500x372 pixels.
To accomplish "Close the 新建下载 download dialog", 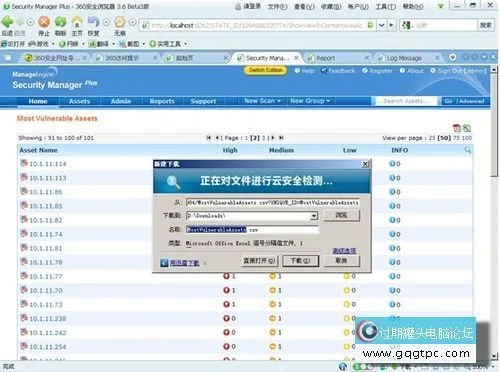I will pyautogui.click(x=365, y=164).
